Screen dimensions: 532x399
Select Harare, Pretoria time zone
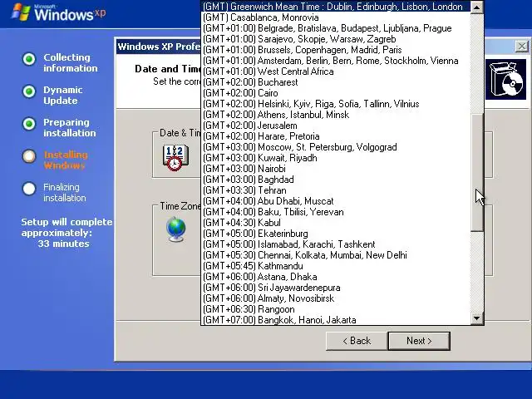tap(336, 136)
